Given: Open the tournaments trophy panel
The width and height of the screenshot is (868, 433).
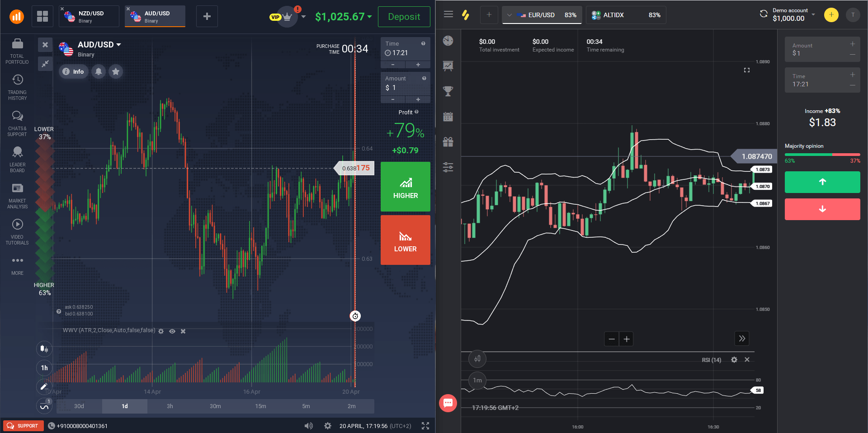Looking at the screenshot, I should click(x=448, y=91).
